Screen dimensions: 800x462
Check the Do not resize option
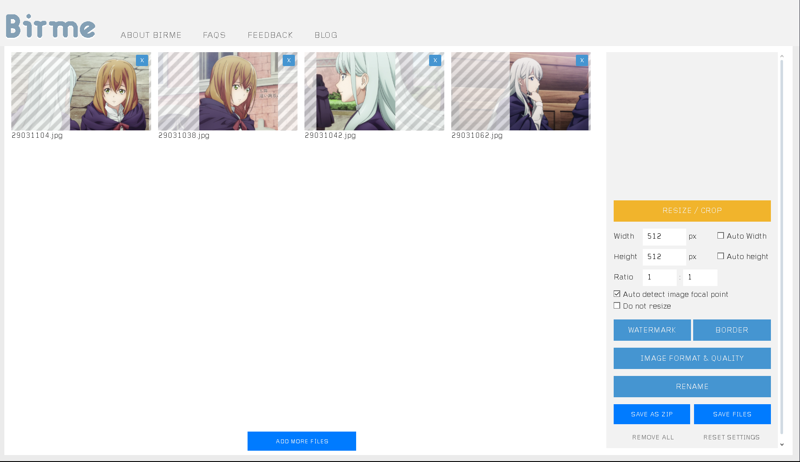tap(617, 305)
